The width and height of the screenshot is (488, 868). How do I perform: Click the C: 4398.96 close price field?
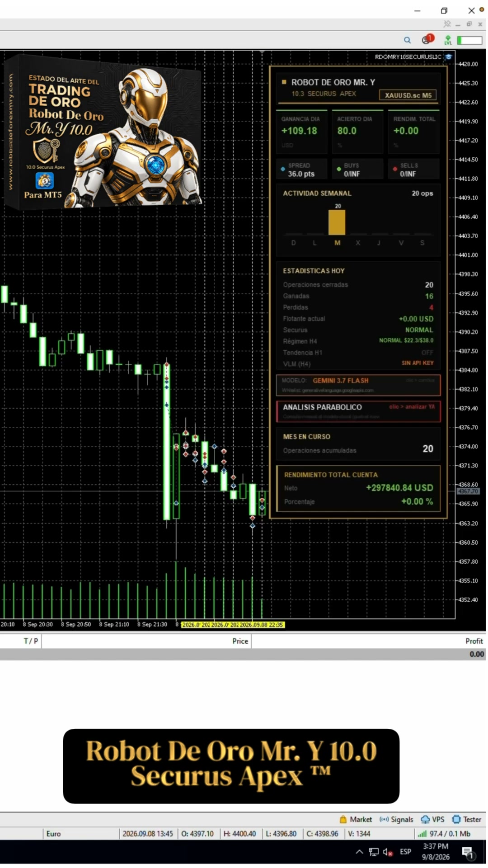coord(322,834)
